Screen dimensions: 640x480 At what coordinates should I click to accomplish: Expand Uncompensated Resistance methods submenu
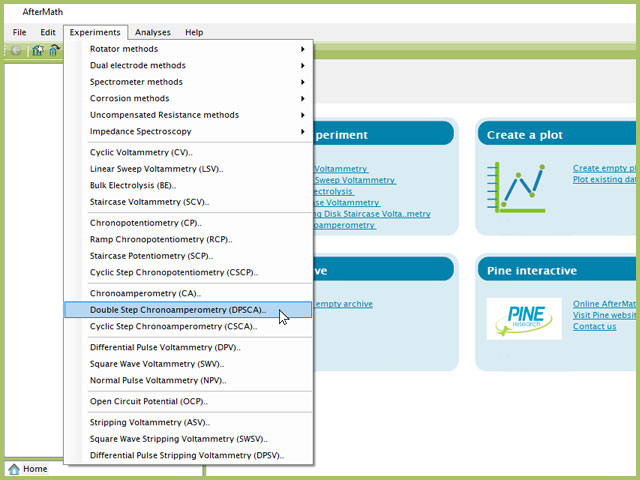point(189,115)
